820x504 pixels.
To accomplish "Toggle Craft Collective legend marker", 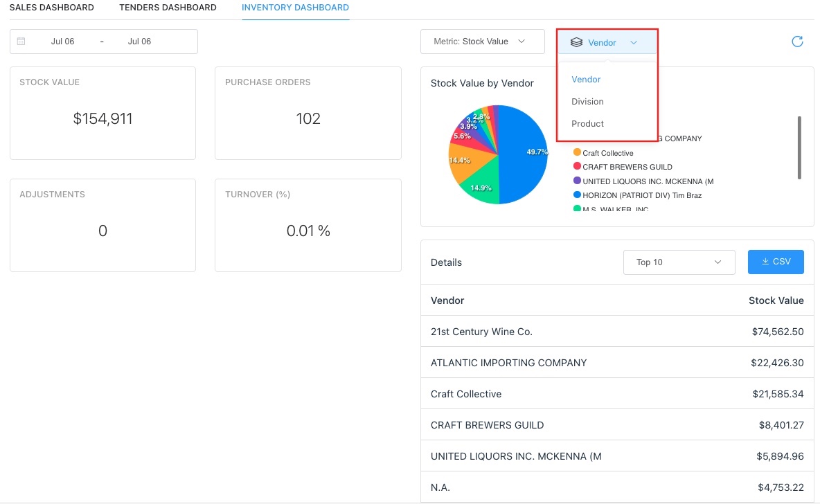I will pyautogui.click(x=576, y=153).
